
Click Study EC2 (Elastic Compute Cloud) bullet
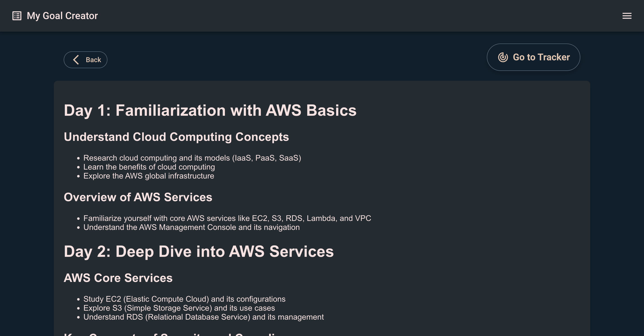(x=184, y=299)
